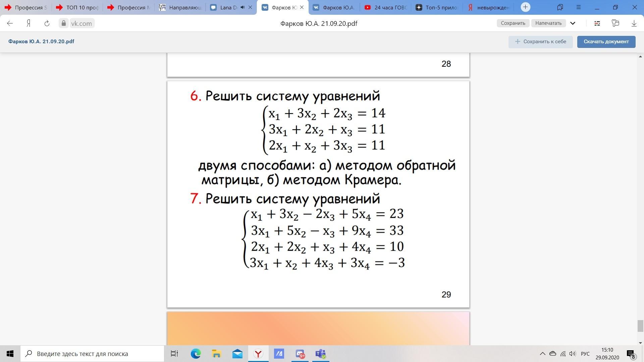The height and width of the screenshot is (362, 644).
Task: Click Скачать документ button
Action: tap(606, 42)
